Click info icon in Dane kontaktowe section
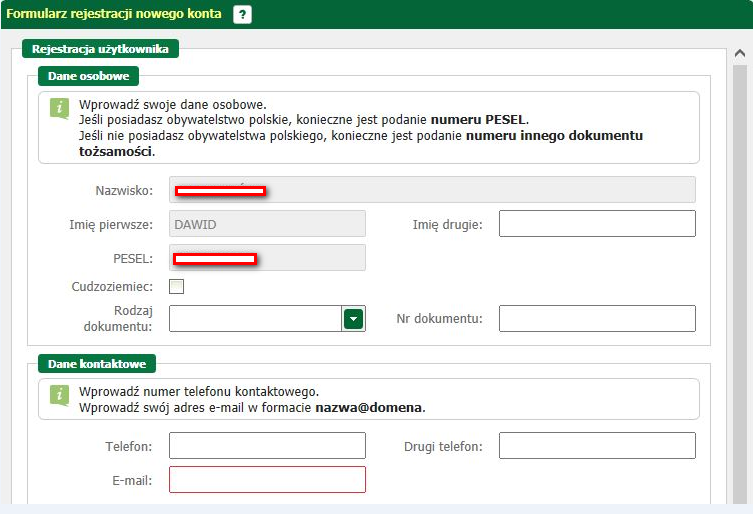 [x=59, y=395]
